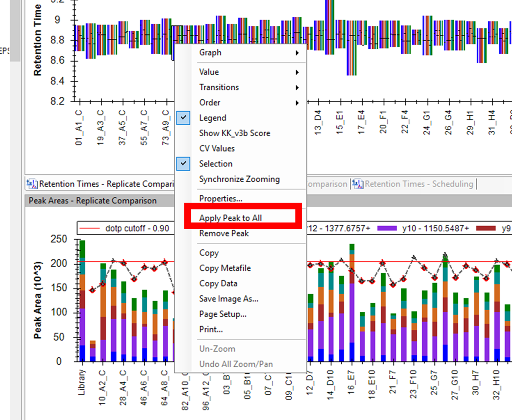Open graph Properties dialog
Viewport: 512px width, 420px height.
[220, 199]
